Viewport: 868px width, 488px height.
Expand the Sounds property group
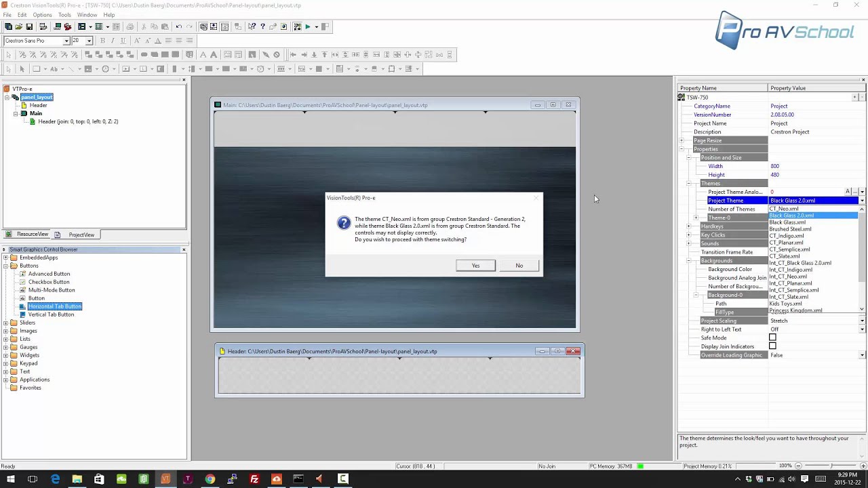[x=688, y=243]
